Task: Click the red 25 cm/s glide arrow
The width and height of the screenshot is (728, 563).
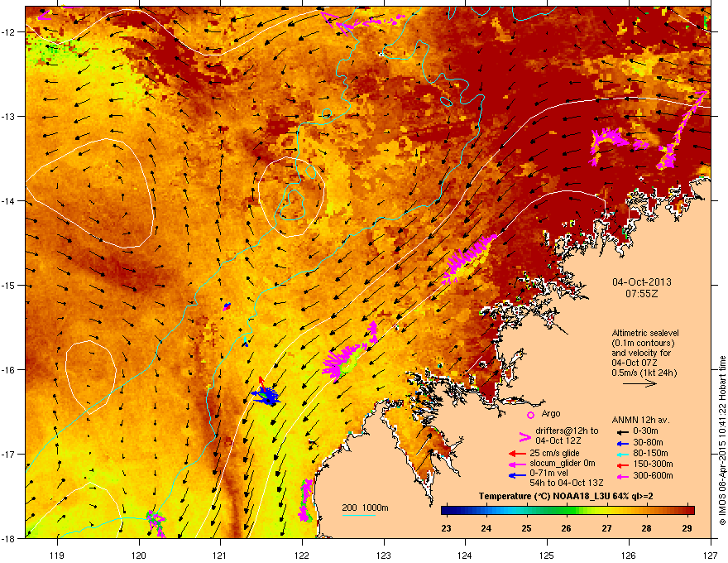Action: [x=517, y=454]
